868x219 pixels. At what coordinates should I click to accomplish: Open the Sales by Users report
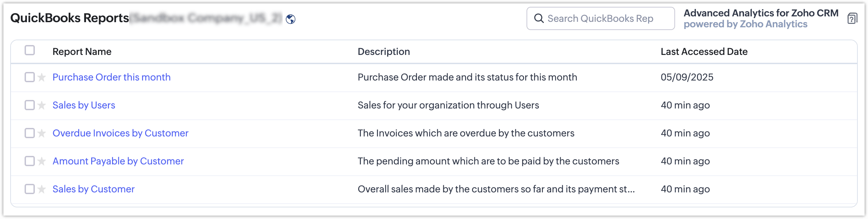pos(84,105)
